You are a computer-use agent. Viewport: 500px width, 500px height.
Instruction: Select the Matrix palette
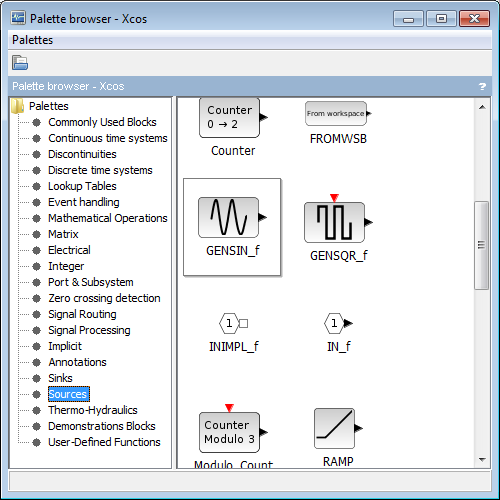[x=63, y=234]
